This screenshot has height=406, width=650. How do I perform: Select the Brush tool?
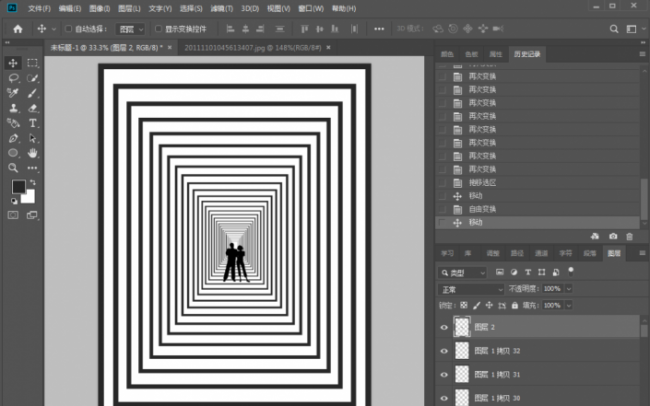pyautogui.click(x=32, y=93)
